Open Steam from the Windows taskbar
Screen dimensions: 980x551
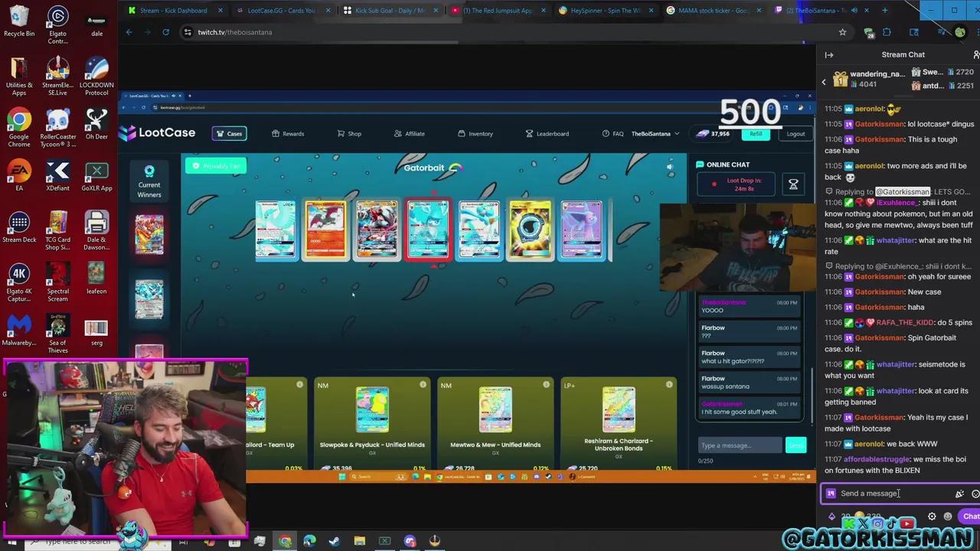[x=335, y=542]
